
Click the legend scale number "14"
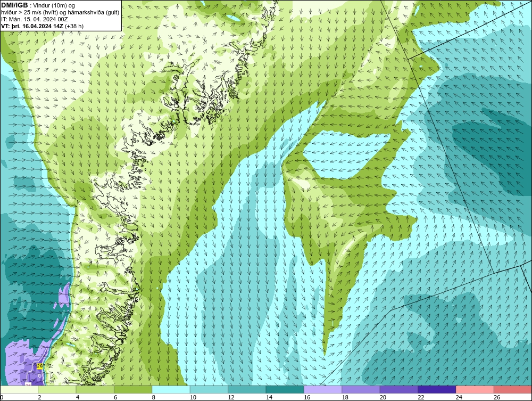[x=269, y=397]
